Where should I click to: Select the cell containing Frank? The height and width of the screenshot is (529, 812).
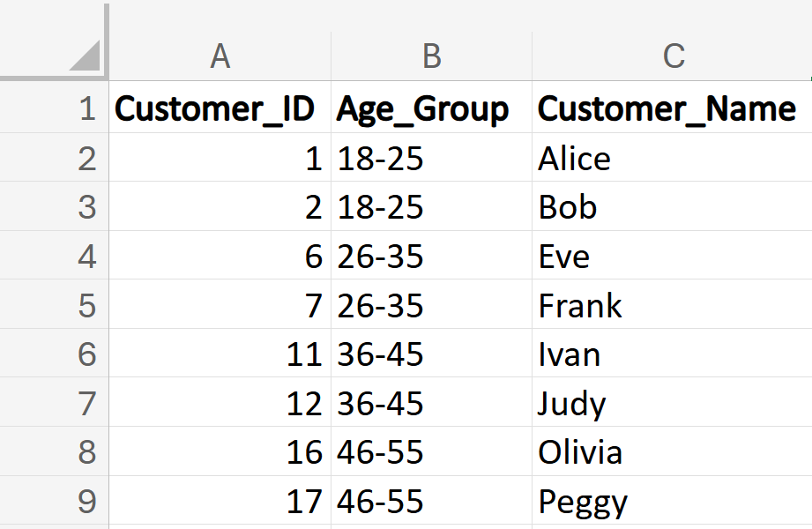[580, 305]
